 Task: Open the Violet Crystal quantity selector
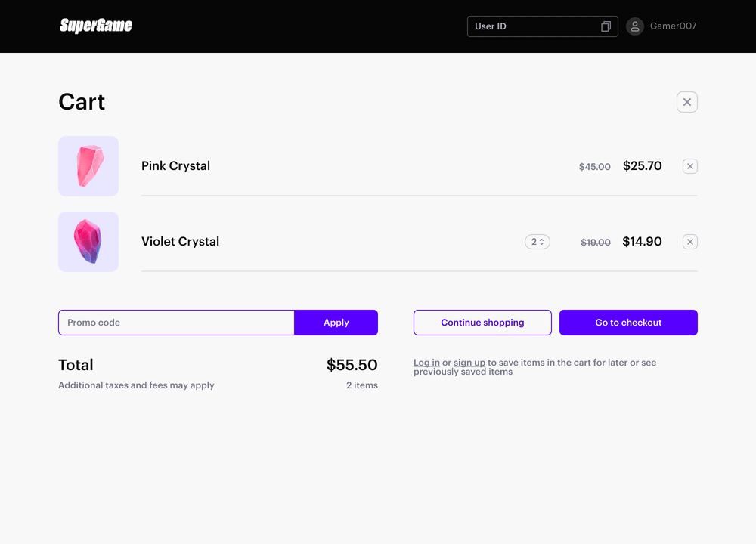click(x=538, y=242)
